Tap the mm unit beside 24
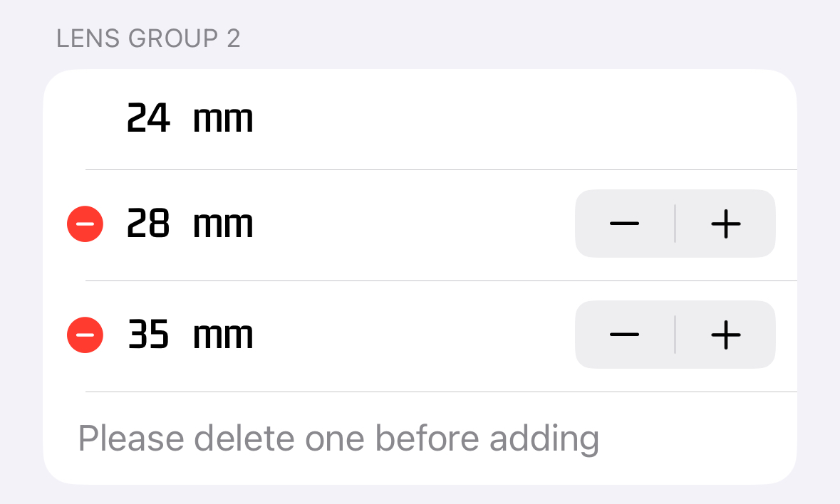The height and width of the screenshot is (504, 840). [x=223, y=121]
